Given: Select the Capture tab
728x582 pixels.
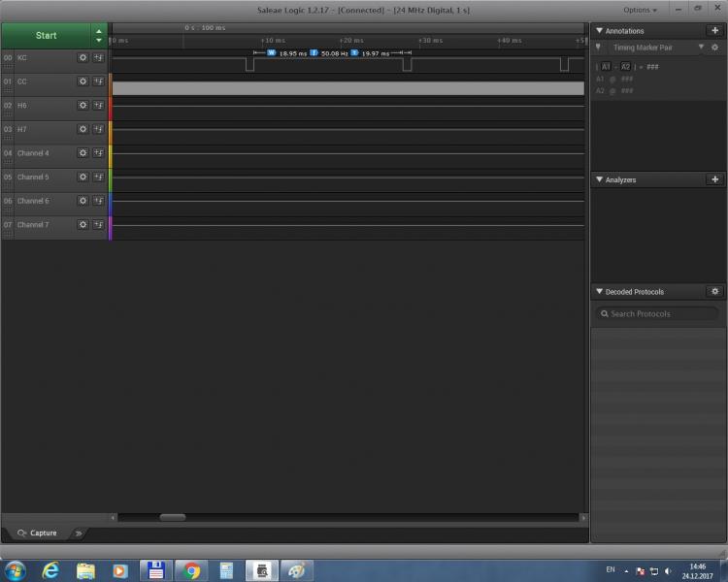Looking at the screenshot, I should pos(37,533).
